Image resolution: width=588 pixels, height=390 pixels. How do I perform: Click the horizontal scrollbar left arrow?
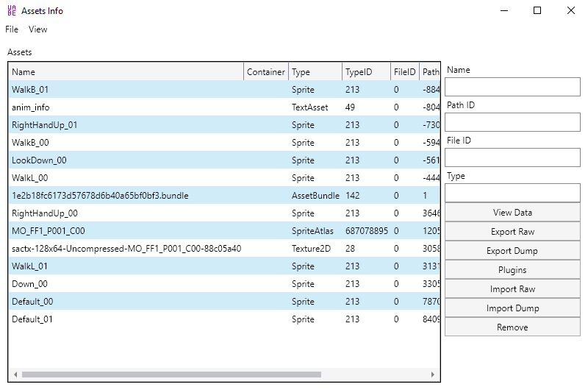tap(15, 375)
